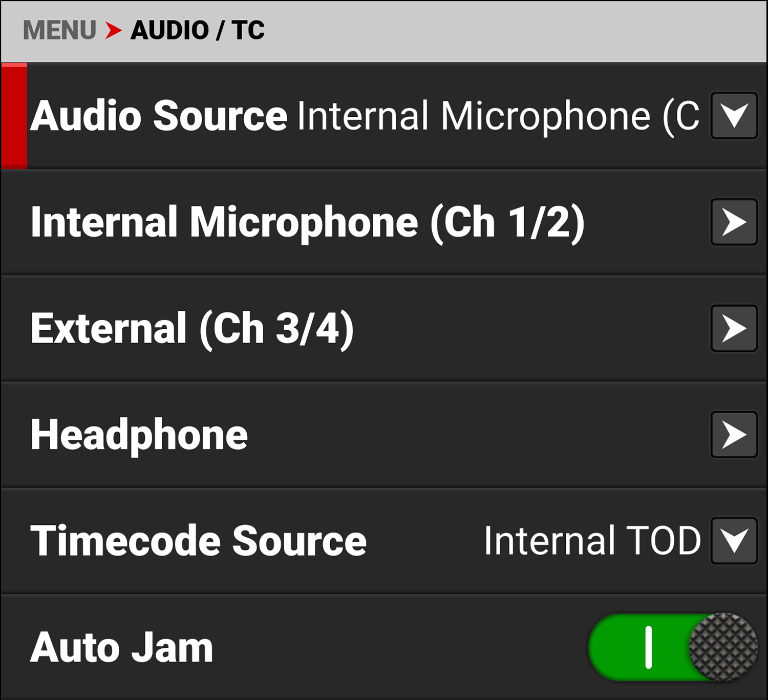Click the AUDIO / TC page title
This screenshot has height=700, width=768.
pyautogui.click(x=198, y=30)
